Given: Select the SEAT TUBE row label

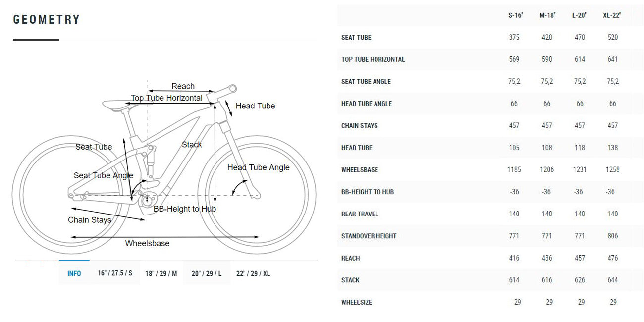Looking at the screenshot, I should coord(356,38).
